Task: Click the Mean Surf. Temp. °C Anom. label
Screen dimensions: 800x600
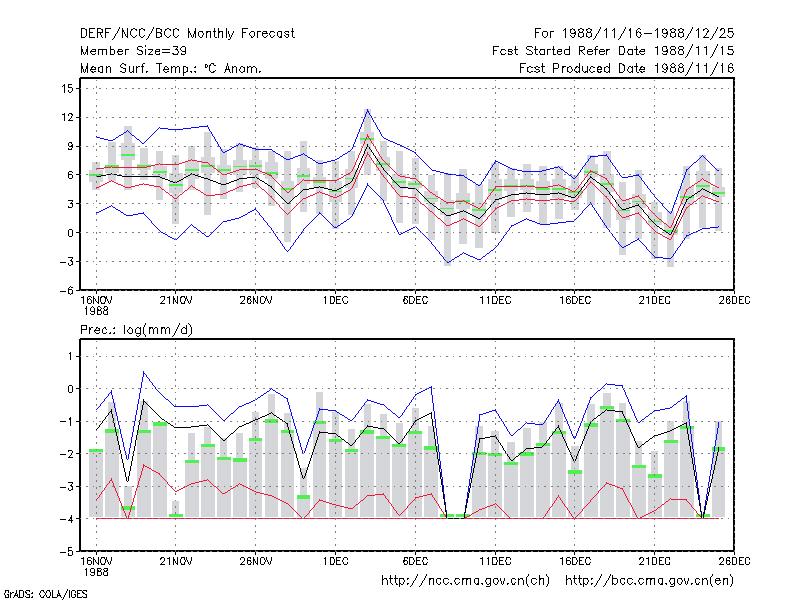Action: 171,68
